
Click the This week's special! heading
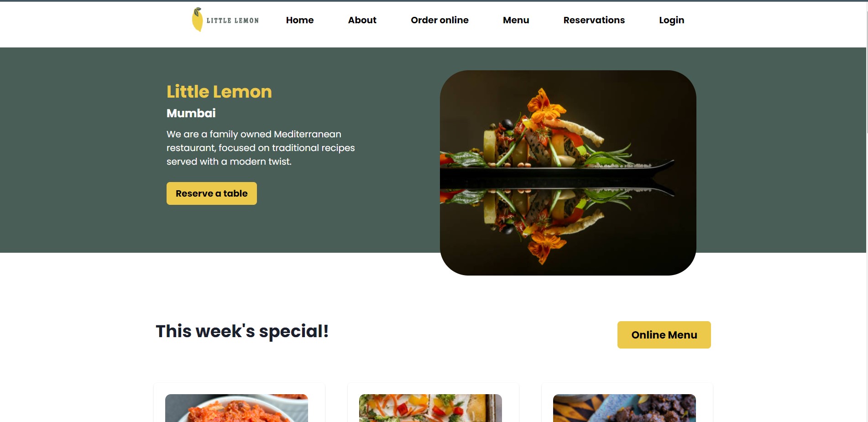click(x=242, y=332)
